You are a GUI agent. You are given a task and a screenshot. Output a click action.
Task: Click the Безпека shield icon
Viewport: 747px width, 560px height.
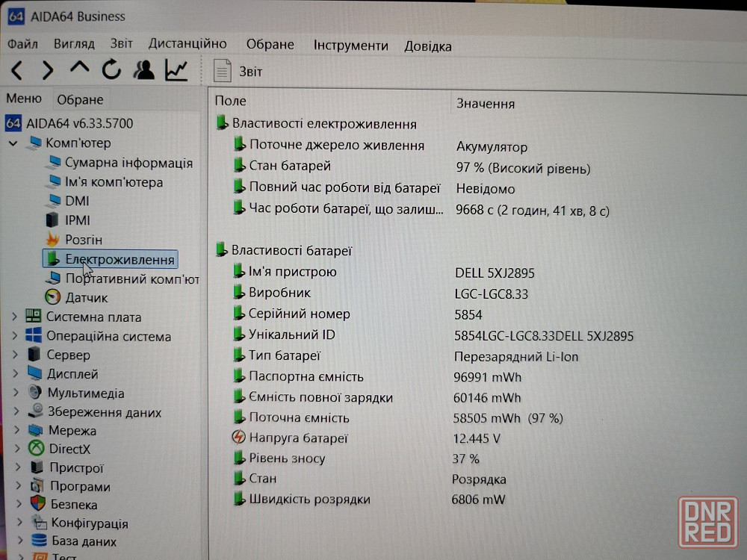point(37,503)
